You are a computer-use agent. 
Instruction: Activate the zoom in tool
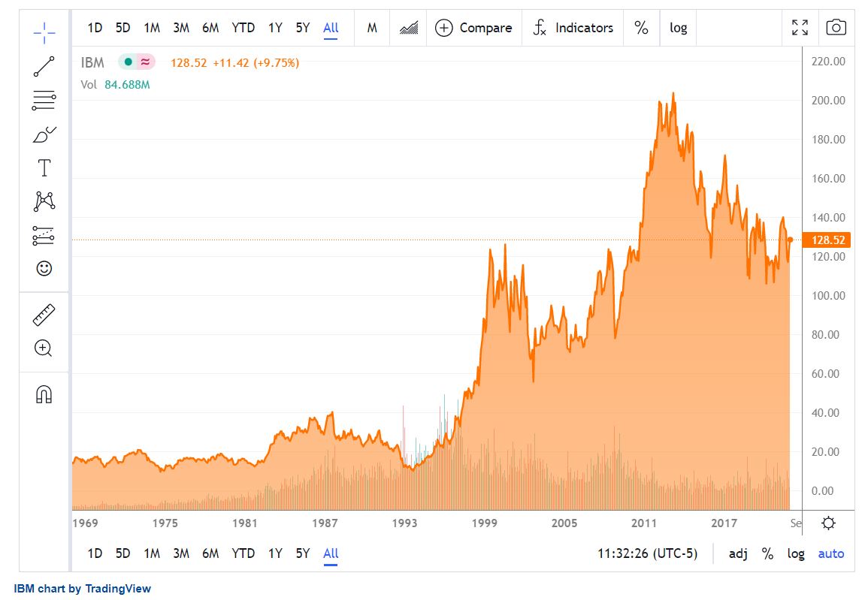coord(44,348)
